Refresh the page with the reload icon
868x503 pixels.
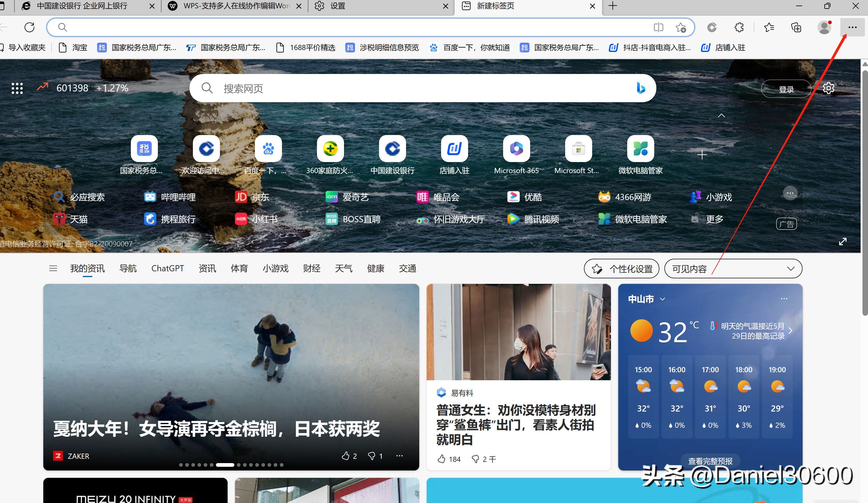click(29, 27)
